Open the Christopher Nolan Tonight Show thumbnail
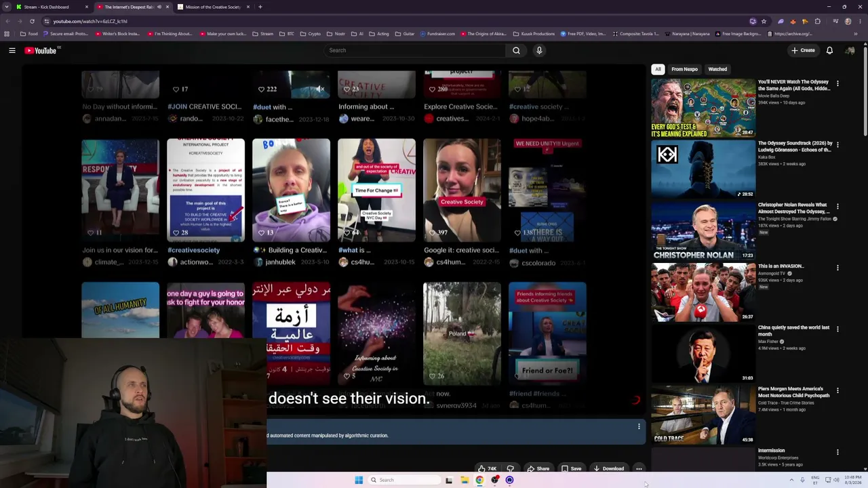 click(703, 231)
